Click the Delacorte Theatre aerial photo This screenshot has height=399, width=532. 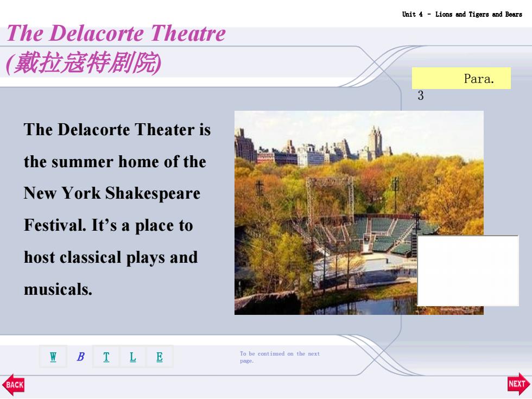coord(359,213)
